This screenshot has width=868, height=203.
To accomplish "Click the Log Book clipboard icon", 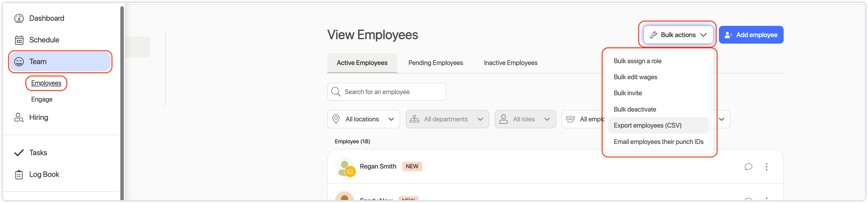I will [x=19, y=175].
